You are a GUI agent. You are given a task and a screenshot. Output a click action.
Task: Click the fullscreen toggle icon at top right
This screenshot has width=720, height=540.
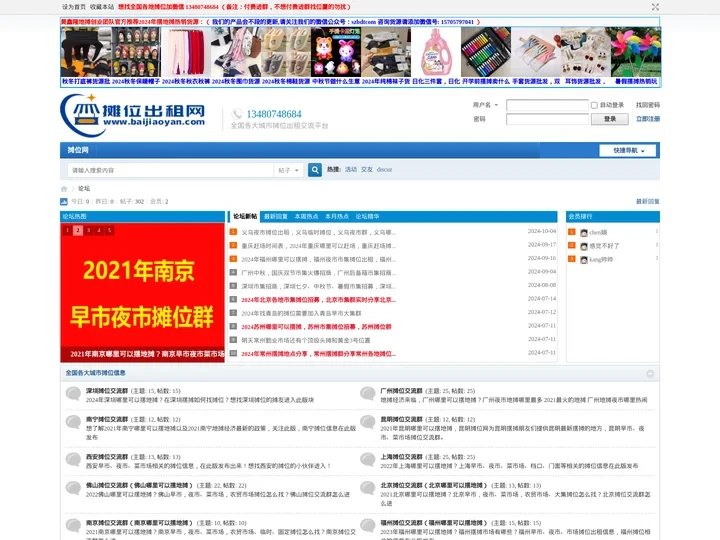[655, 7]
